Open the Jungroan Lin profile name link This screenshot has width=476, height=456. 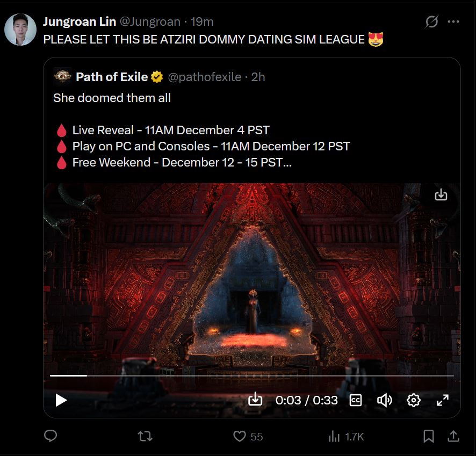click(x=80, y=21)
